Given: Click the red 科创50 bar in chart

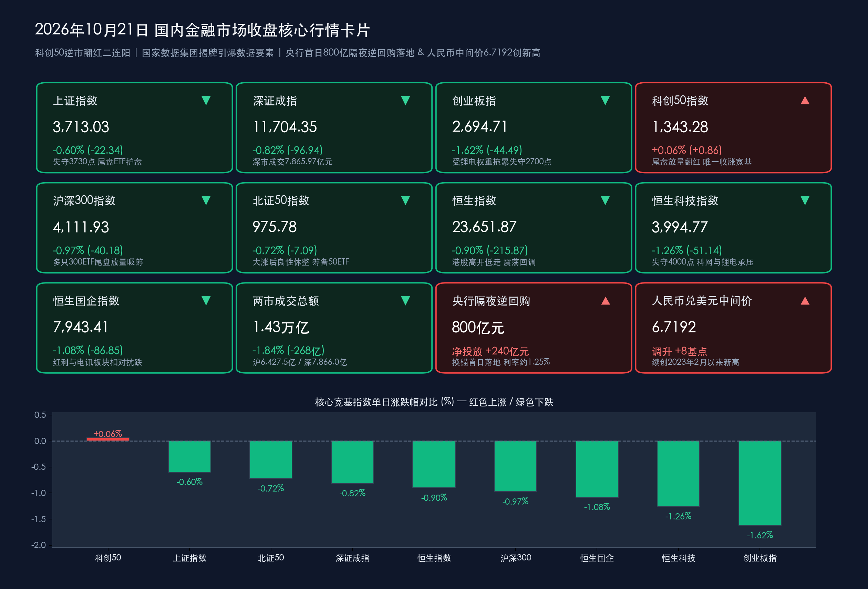Looking at the screenshot, I should [x=108, y=439].
